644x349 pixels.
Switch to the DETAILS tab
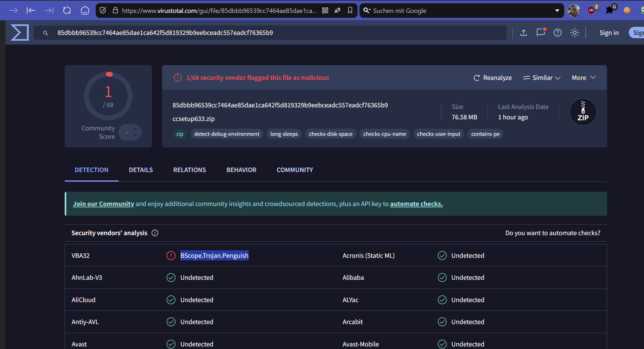[141, 170]
